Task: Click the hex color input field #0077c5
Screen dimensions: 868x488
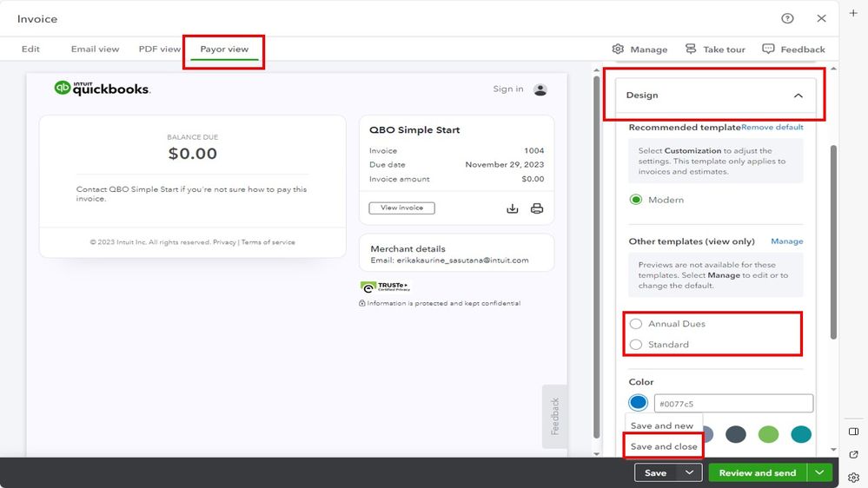Action: pos(733,404)
